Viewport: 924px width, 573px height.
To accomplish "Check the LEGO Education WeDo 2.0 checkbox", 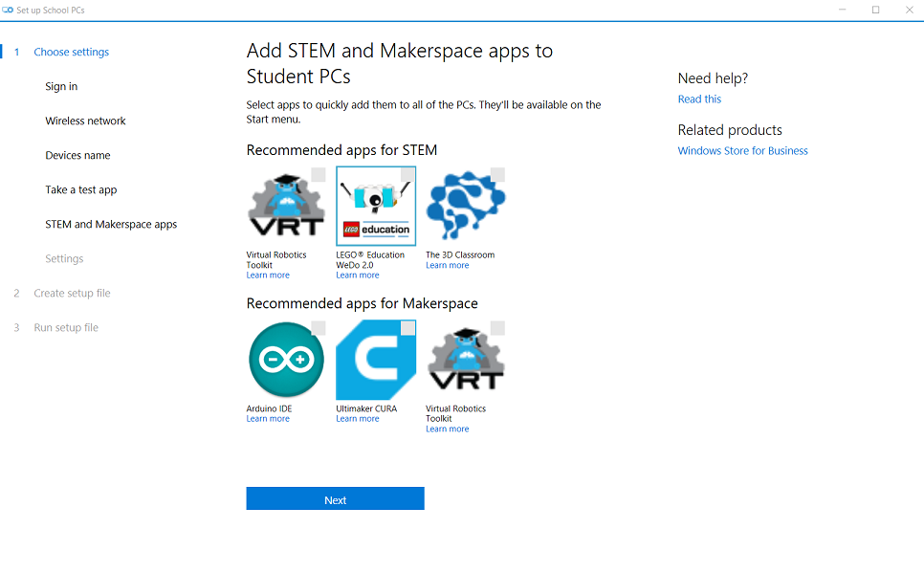I will click(407, 174).
